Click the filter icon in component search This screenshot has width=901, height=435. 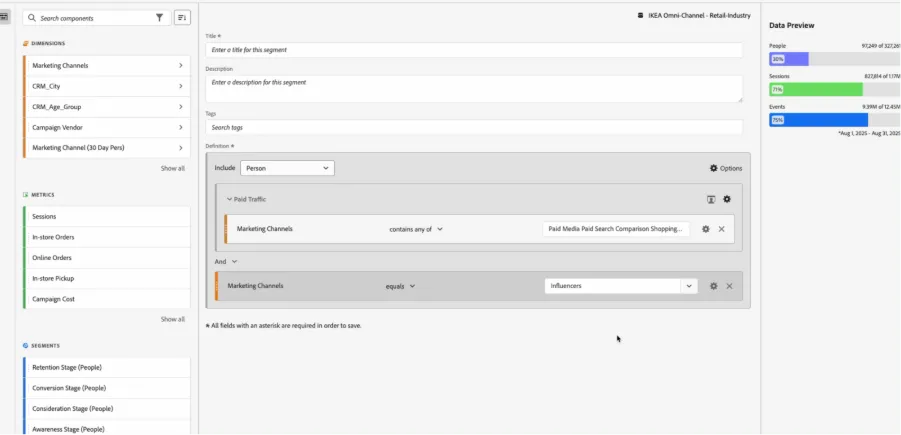point(159,18)
